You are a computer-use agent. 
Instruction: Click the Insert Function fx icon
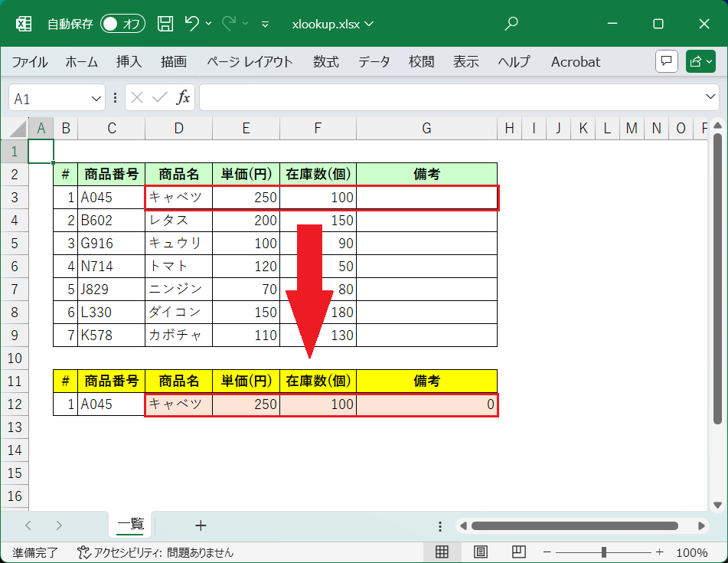tap(184, 98)
